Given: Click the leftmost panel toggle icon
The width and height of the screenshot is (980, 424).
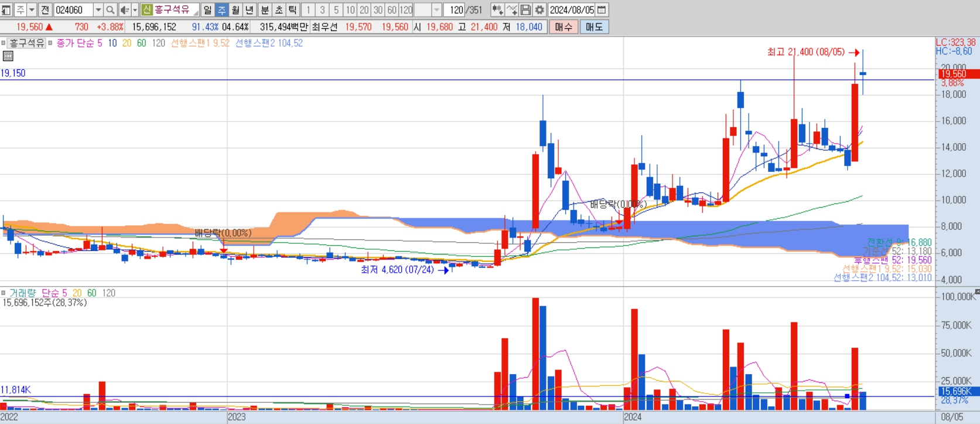Looking at the screenshot, I should (x=6, y=10).
